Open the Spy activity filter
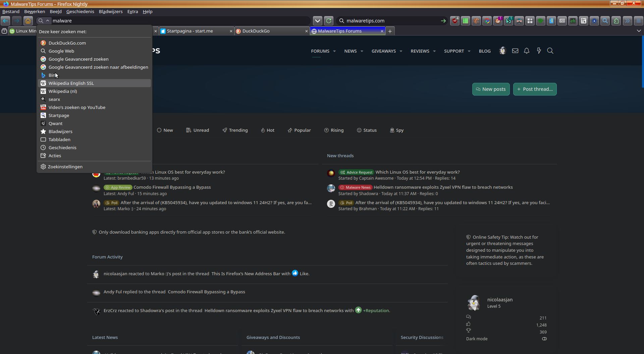Viewport: 644px width, 354px height. tap(396, 130)
